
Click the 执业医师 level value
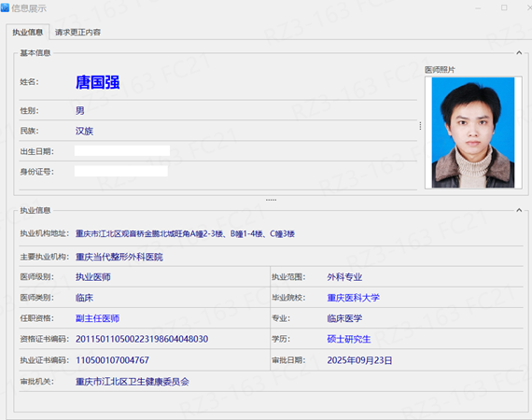click(x=93, y=277)
